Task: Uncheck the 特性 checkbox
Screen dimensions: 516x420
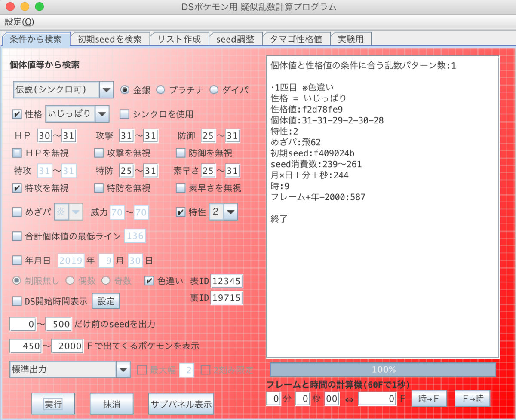Action: pyautogui.click(x=181, y=212)
